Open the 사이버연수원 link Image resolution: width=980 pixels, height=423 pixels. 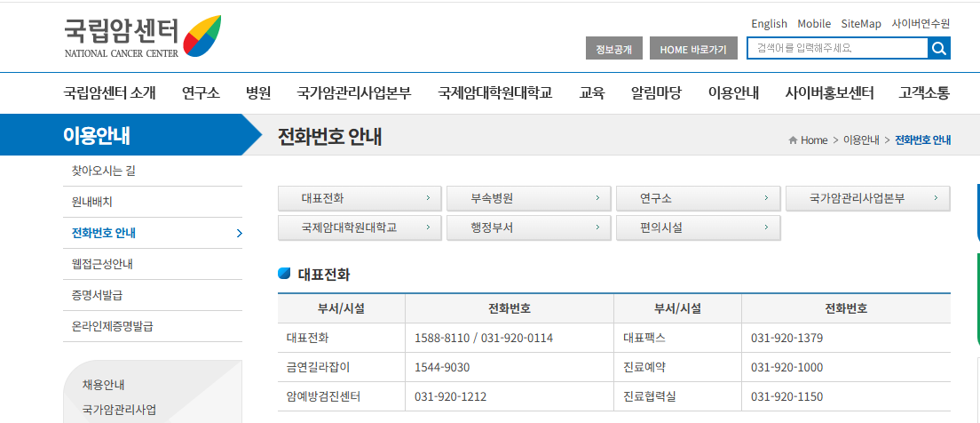pyautogui.click(x=921, y=24)
